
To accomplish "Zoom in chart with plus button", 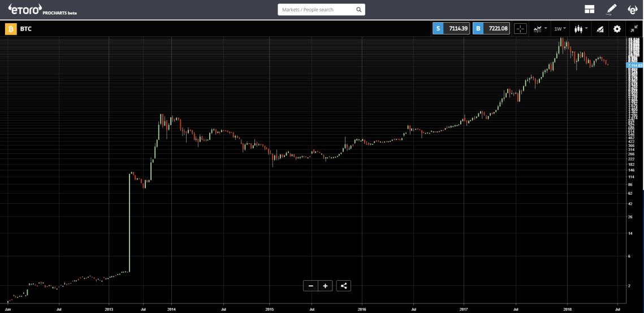I will (x=325, y=286).
